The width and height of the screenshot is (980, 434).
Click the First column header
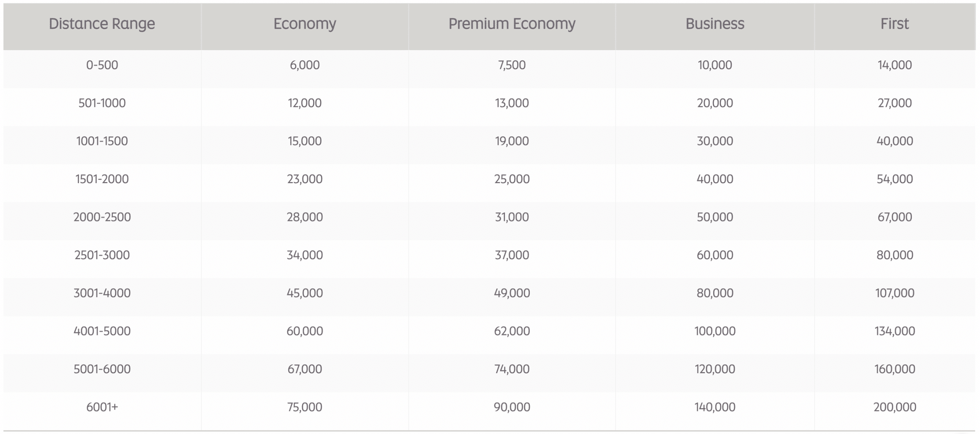pyautogui.click(x=895, y=24)
